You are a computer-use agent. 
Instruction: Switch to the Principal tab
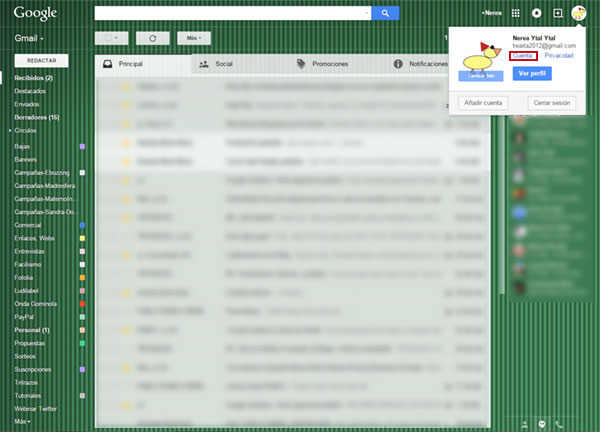(143, 64)
